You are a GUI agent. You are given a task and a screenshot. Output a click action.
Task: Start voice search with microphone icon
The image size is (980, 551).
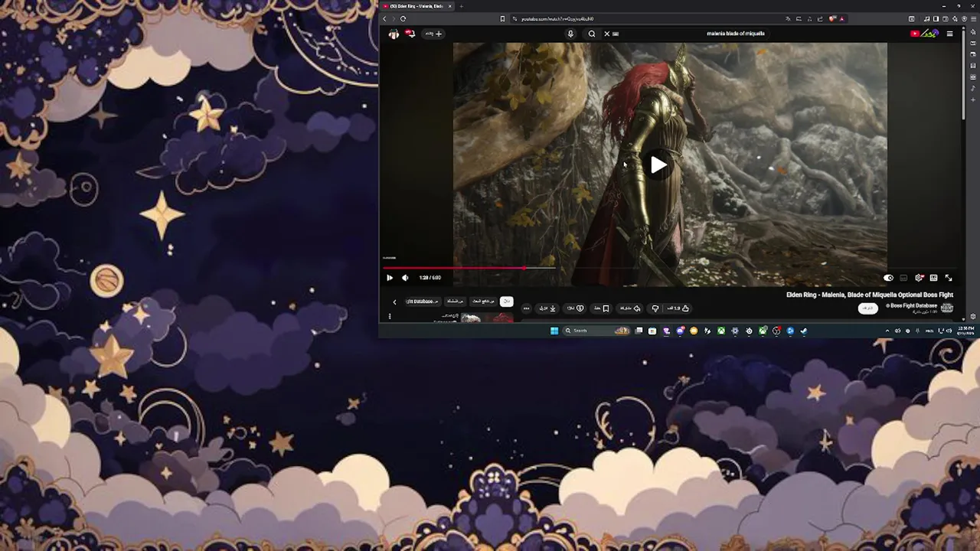click(570, 34)
